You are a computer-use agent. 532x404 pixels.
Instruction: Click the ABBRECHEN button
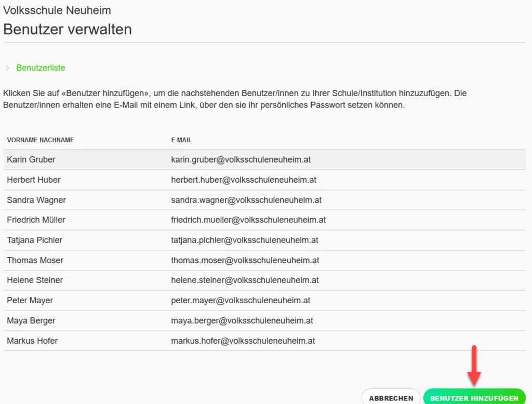point(391,397)
